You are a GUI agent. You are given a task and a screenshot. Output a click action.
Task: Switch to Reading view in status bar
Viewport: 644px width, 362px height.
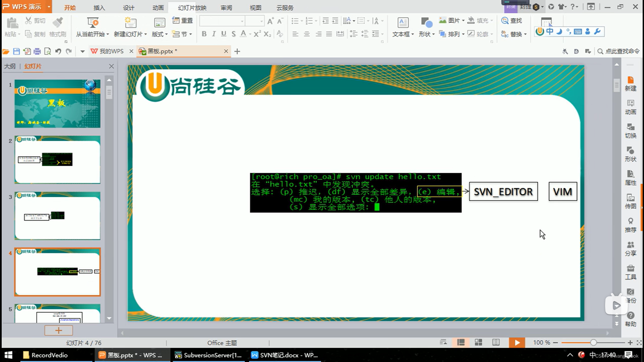point(496,342)
